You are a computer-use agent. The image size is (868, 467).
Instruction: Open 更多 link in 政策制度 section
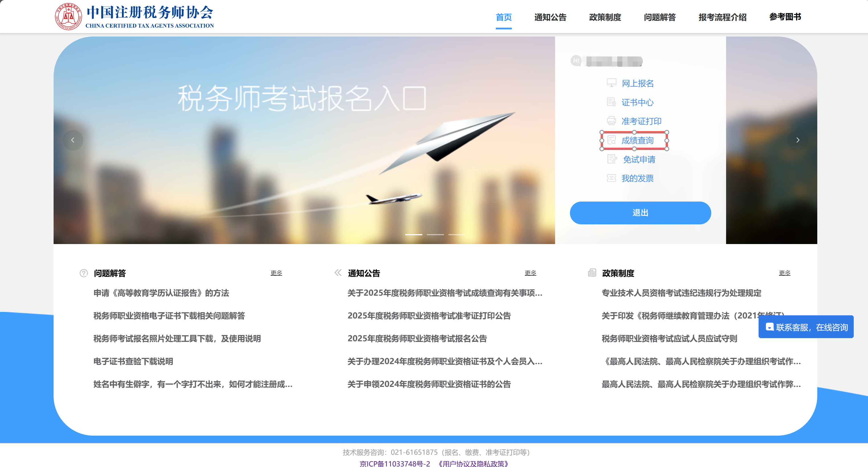pos(784,273)
